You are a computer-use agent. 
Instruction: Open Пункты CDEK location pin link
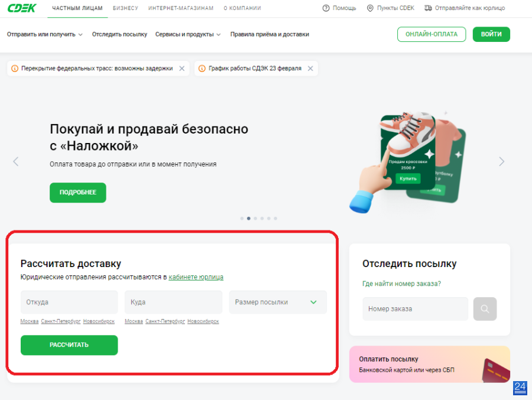pos(370,8)
